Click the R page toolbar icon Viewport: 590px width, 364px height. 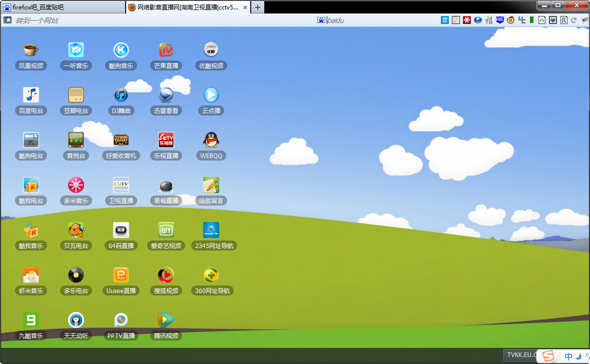pyautogui.click(x=563, y=20)
